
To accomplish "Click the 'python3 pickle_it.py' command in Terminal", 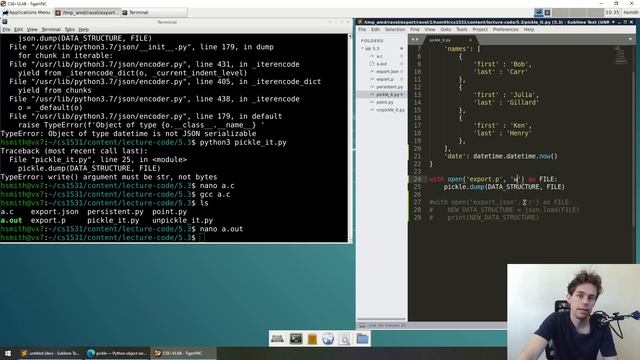I will [243, 142].
